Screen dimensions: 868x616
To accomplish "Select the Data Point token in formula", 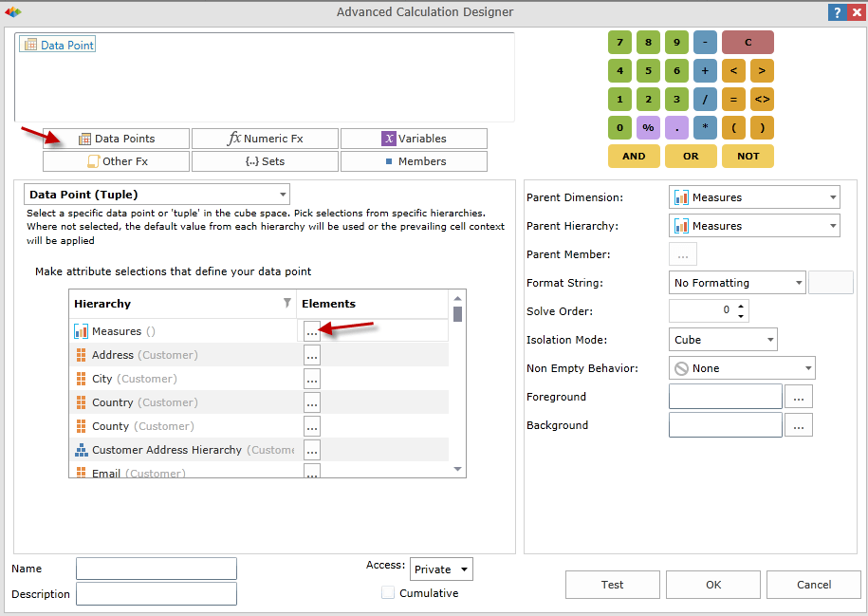I will [x=58, y=45].
